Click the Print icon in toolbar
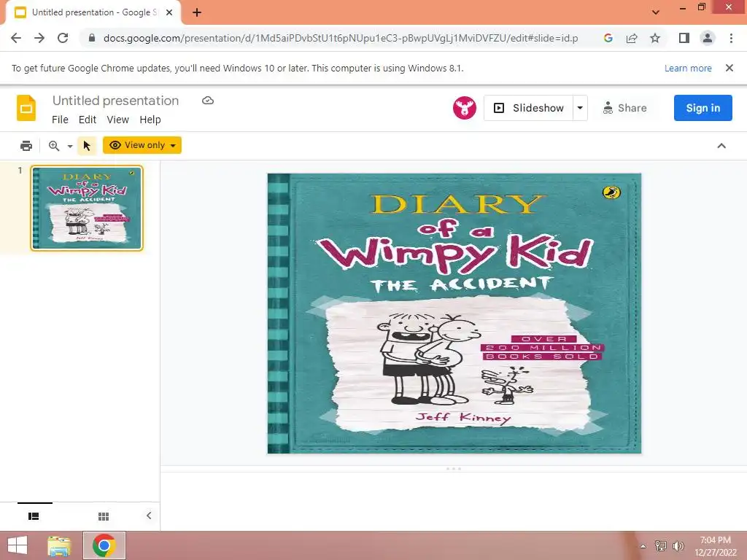 click(26, 146)
